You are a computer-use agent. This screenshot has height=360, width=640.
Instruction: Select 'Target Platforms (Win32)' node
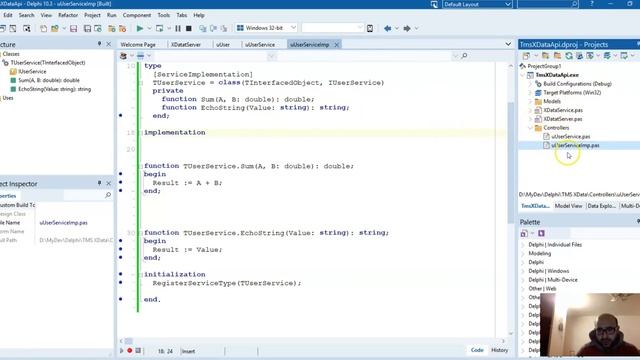tap(572, 93)
